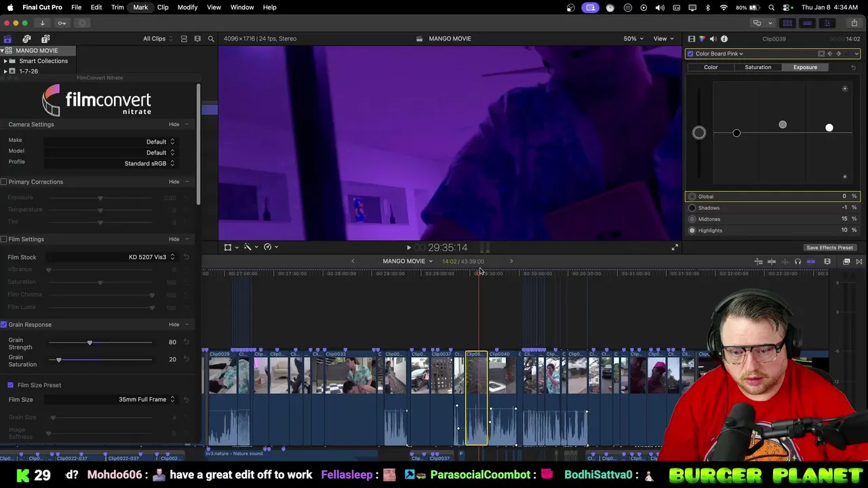
Task: Click Save Effects Preset button
Action: coord(829,247)
